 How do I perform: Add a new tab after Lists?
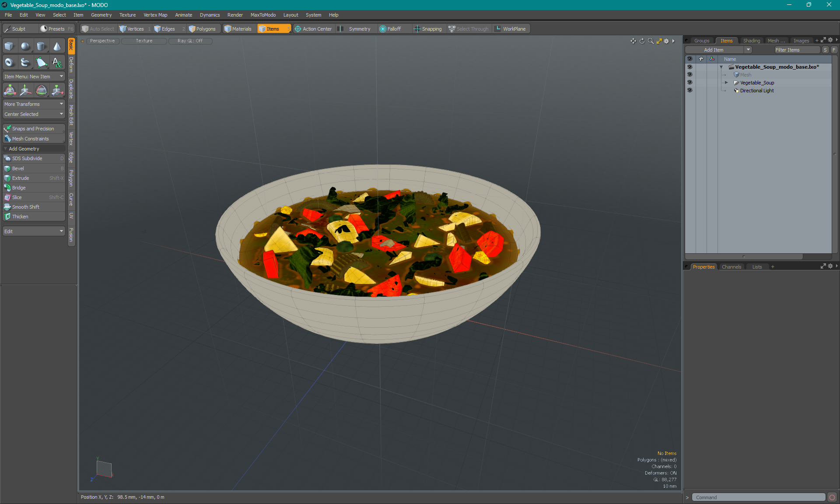773,267
